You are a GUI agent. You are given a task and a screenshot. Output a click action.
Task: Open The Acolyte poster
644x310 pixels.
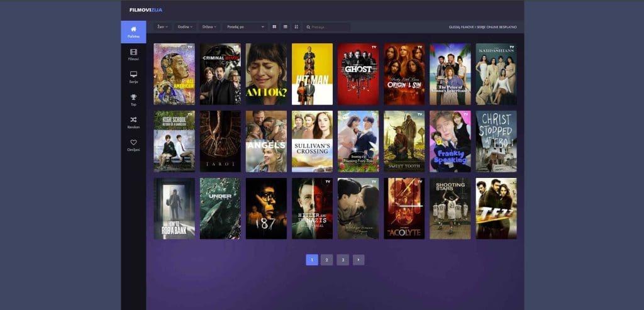click(404, 209)
